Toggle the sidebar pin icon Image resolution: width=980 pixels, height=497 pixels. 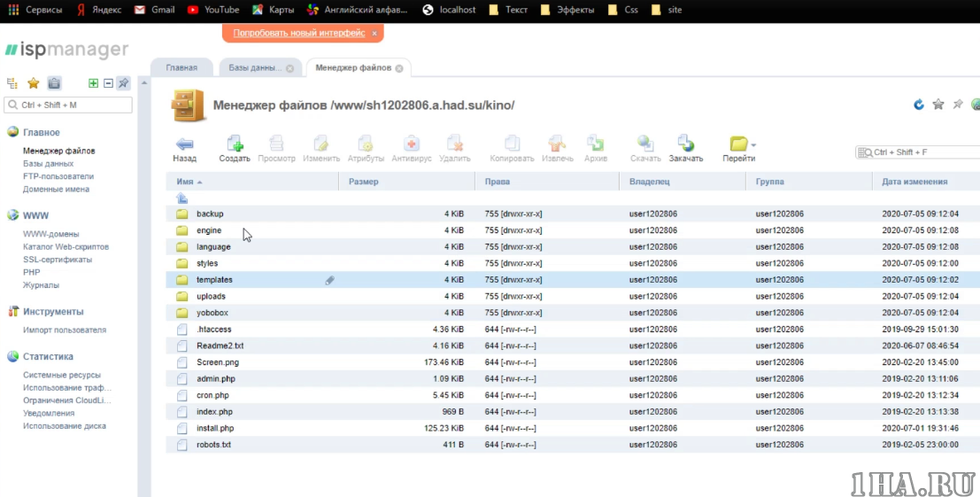124,83
